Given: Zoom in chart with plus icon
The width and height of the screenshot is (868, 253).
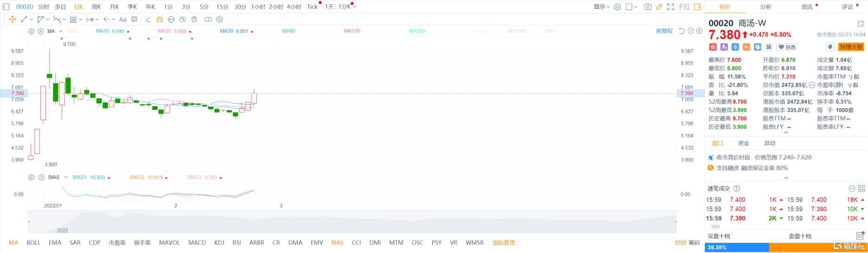Looking at the screenshot, I should point(700,31).
